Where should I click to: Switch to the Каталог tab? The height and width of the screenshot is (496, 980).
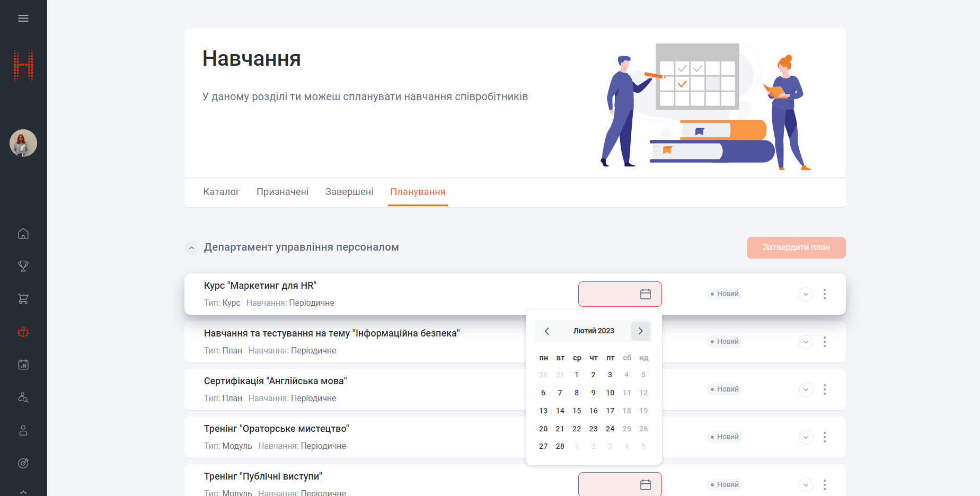221,192
